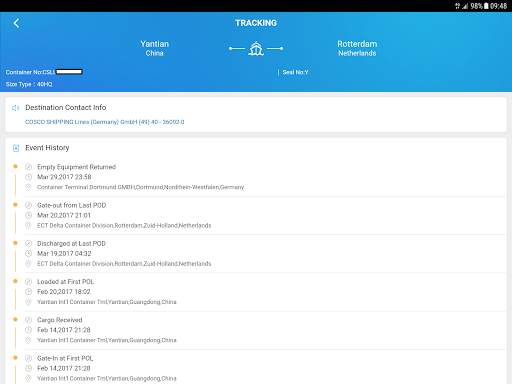The height and width of the screenshot is (384, 512).
Task: Tap timeline dot for Cargo Received
Action: coord(15,319)
